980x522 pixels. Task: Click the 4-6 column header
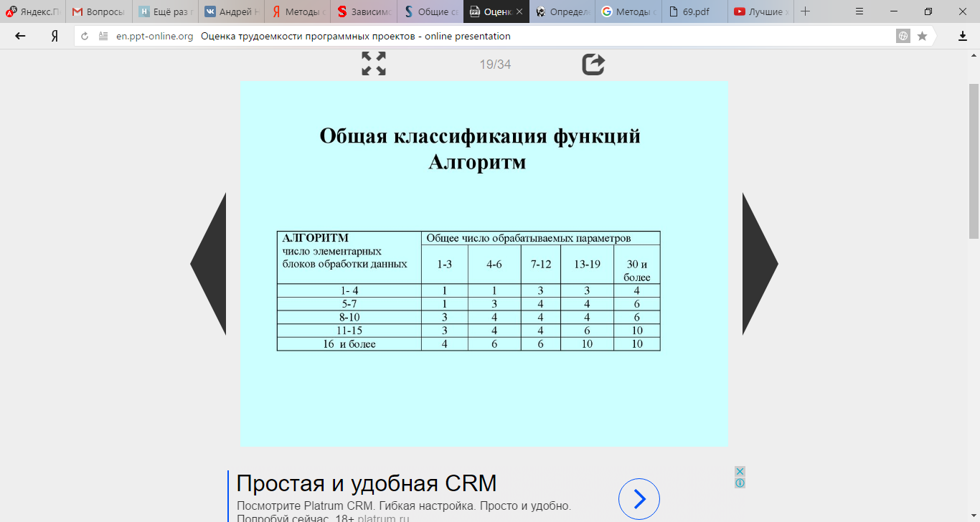click(494, 264)
